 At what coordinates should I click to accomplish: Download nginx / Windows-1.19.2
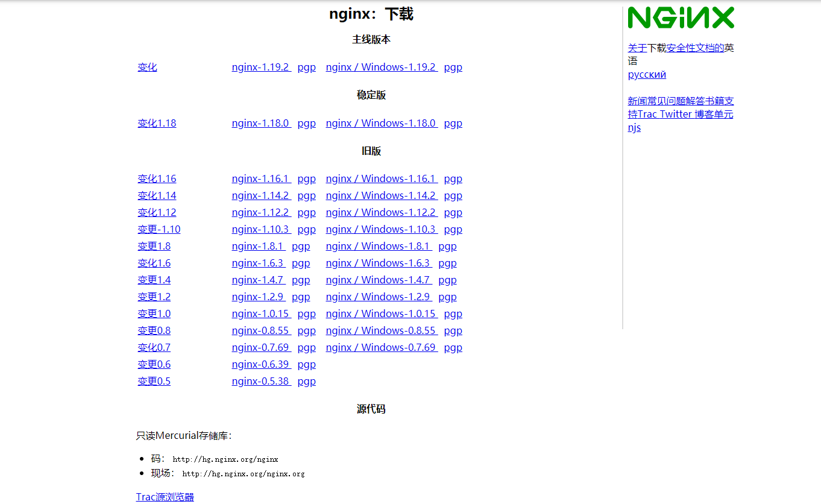[x=382, y=67]
